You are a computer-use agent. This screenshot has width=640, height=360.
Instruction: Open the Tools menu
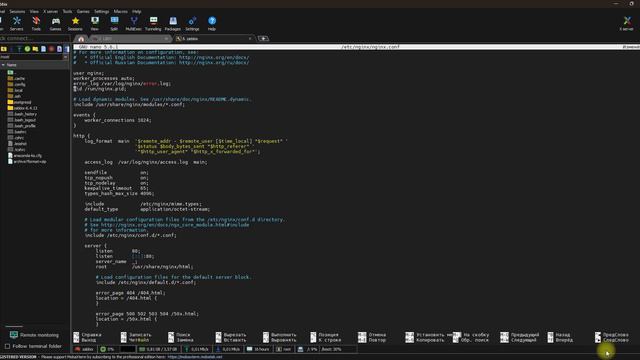[67, 11]
